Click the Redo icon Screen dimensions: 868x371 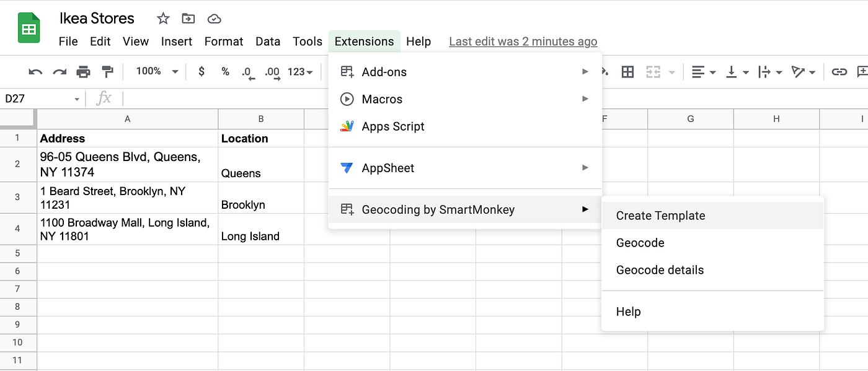[x=59, y=72]
